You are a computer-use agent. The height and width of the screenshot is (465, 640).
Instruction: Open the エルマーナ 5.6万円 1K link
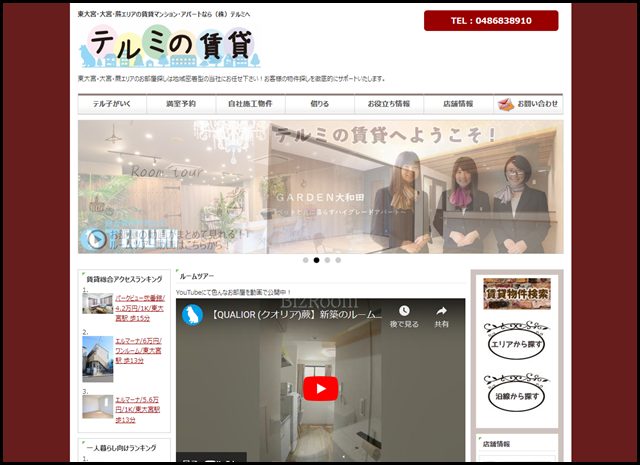(138, 409)
